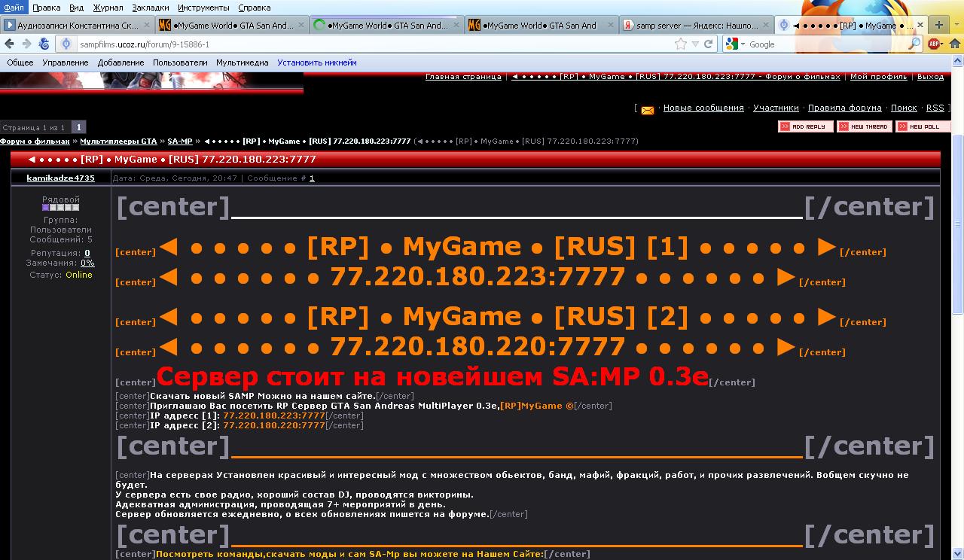This screenshot has width=964, height=560.
Task: Open the list-all-tabs dropdown arrow
Action: tap(956, 25)
